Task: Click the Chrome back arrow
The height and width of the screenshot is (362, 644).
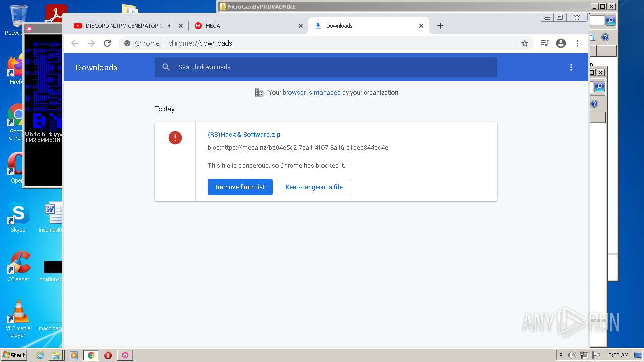Action: (75, 43)
